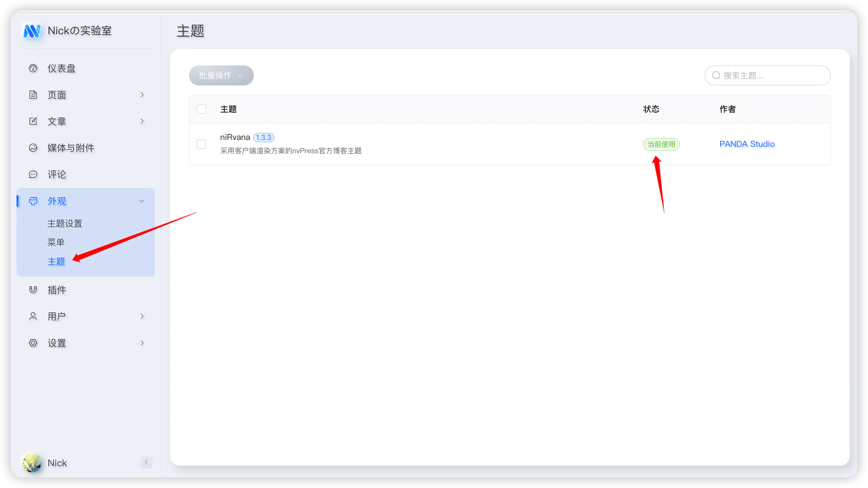Click the Nickの实验室 site title
The image size is (868, 488).
(79, 31)
